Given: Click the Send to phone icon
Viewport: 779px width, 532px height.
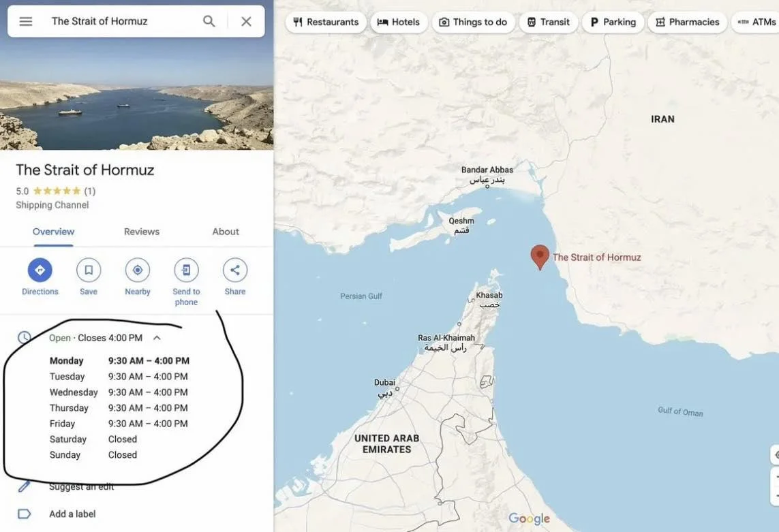Looking at the screenshot, I should tap(186, 270).
